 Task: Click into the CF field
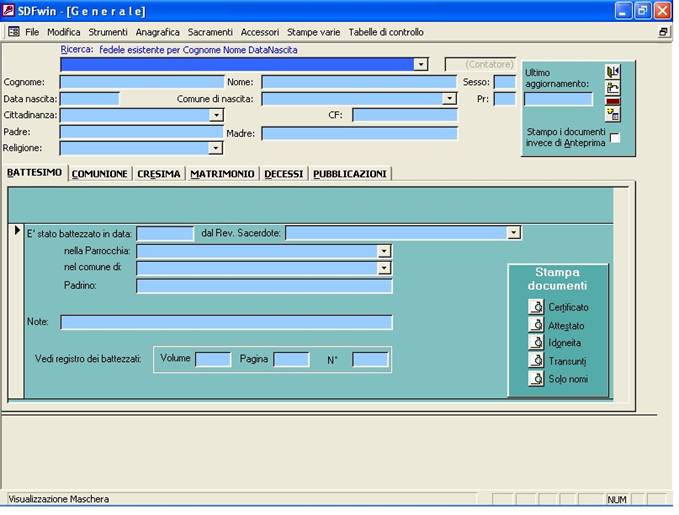405,115
